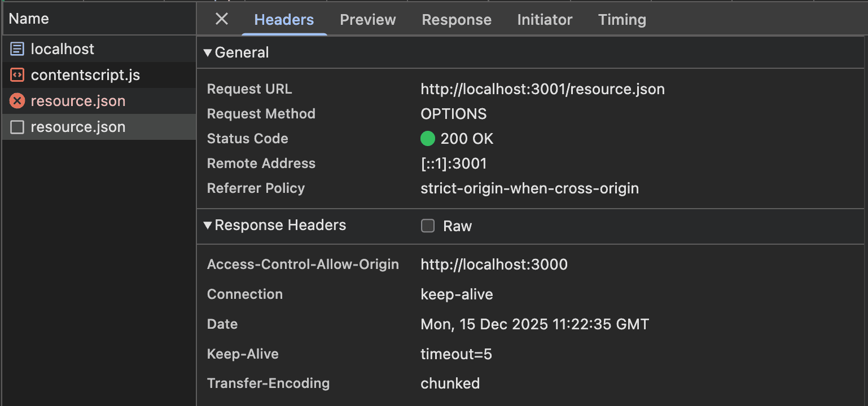The width and height of the screenshot is (868, 406).
Task: Click the blank file icon of selected resource.json
Action: pos(17,127)
